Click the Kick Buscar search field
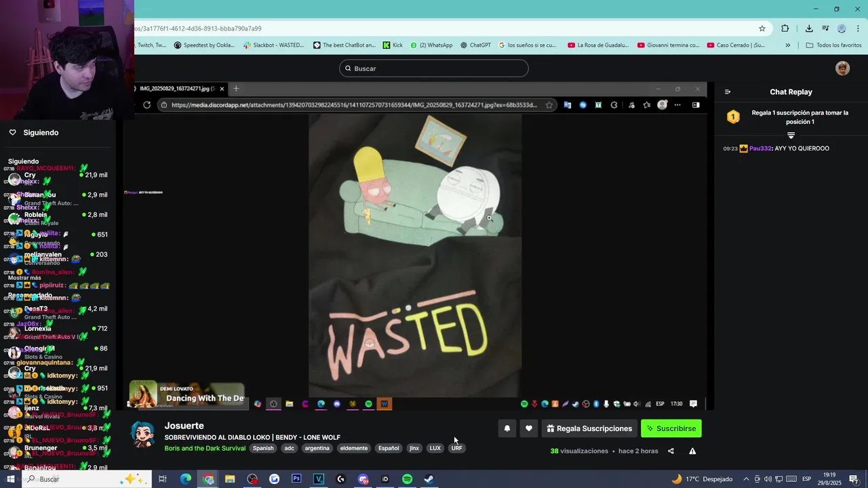Image resolution: width=868 pixels, height=488 pixels. (434, 68)
